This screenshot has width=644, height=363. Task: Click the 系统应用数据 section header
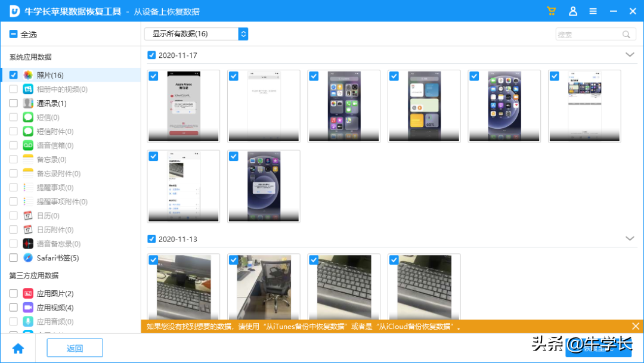tap(30, 57)
